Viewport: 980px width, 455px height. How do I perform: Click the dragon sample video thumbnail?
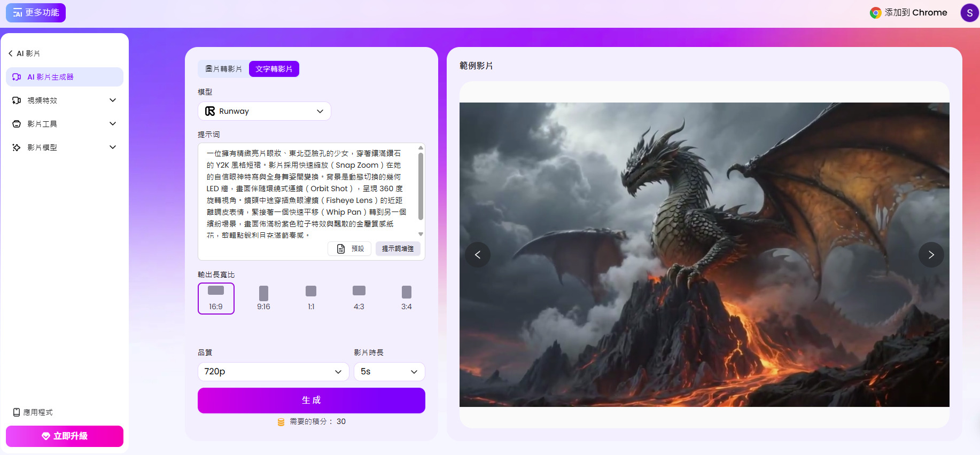click(x=704, y=255)
